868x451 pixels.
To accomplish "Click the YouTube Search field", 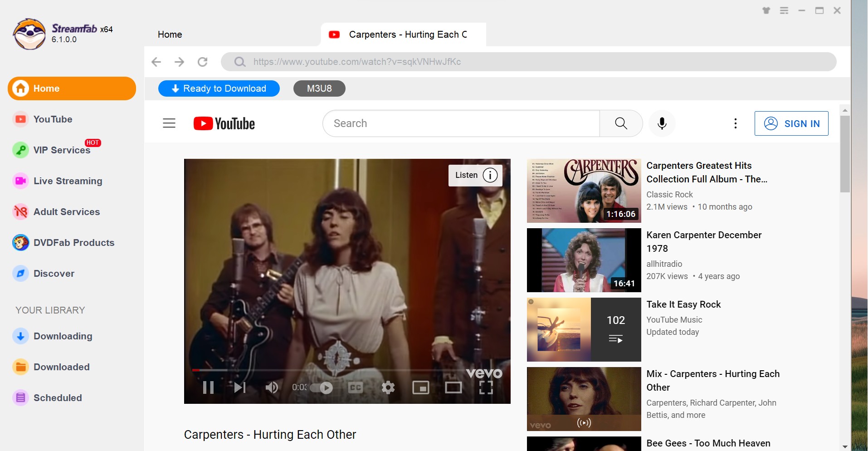I will pyautogui.click(x=461, y=123).
